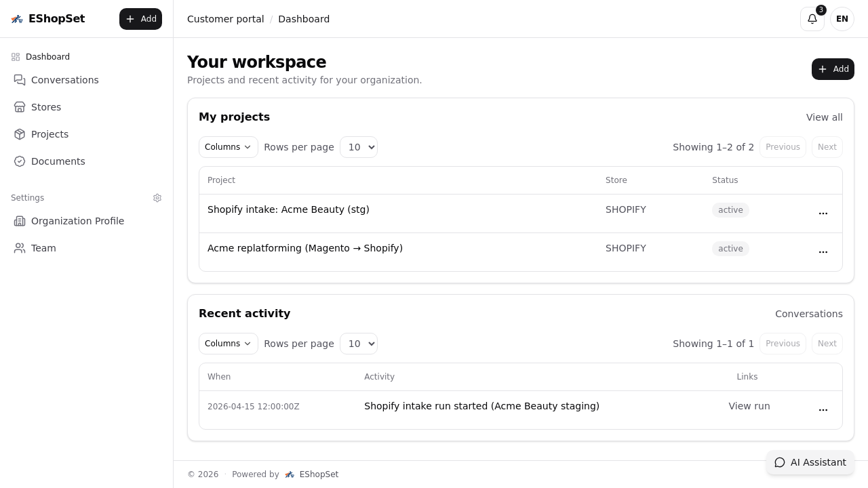Open the Organization Profile icon

[20, 221]
